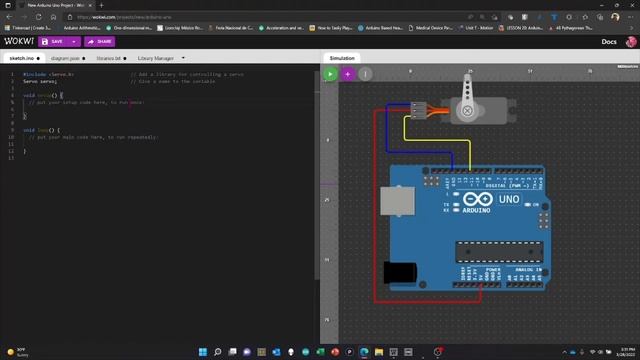Open the One-dimensional bookmark

[x=129, y=28]
